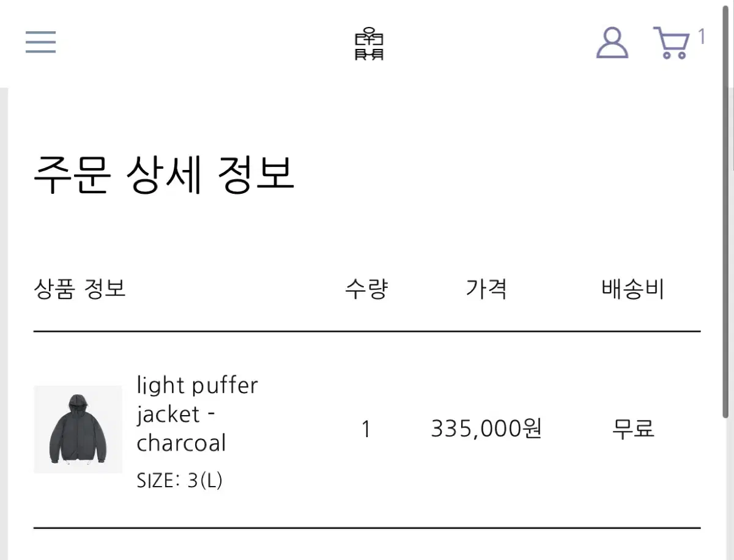Image resolution: width=734 pixels, height=560 pixels.
Task: Click the 주문 상세 정보 page heading
Action: point(164,174)
